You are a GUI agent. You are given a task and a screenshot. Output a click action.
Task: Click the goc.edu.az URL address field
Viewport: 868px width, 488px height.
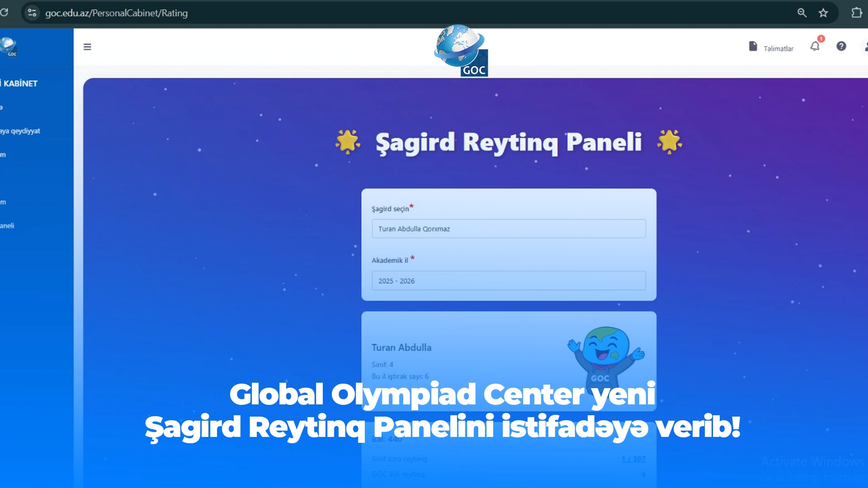tap(116, 13)
